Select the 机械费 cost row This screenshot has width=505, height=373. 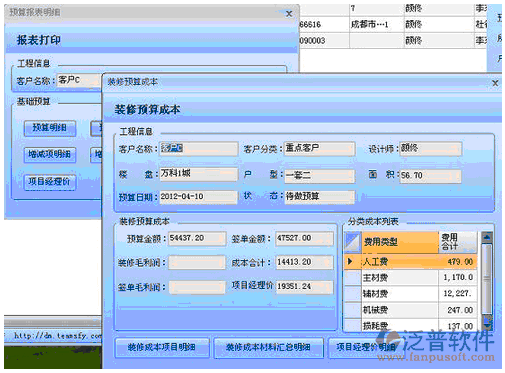[x=411, y=310]
